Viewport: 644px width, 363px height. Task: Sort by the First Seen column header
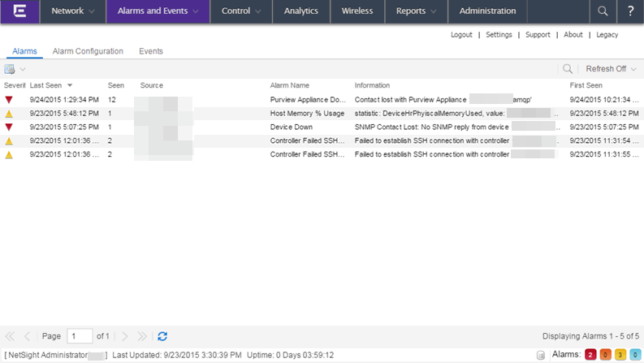pos(586,85)
